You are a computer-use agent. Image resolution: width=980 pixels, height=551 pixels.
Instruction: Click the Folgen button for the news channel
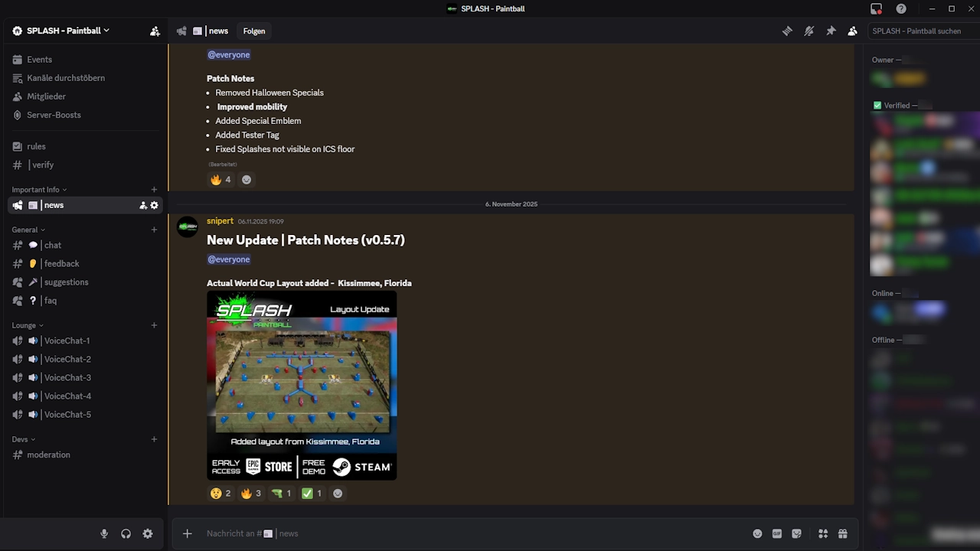tap(253, 31)
